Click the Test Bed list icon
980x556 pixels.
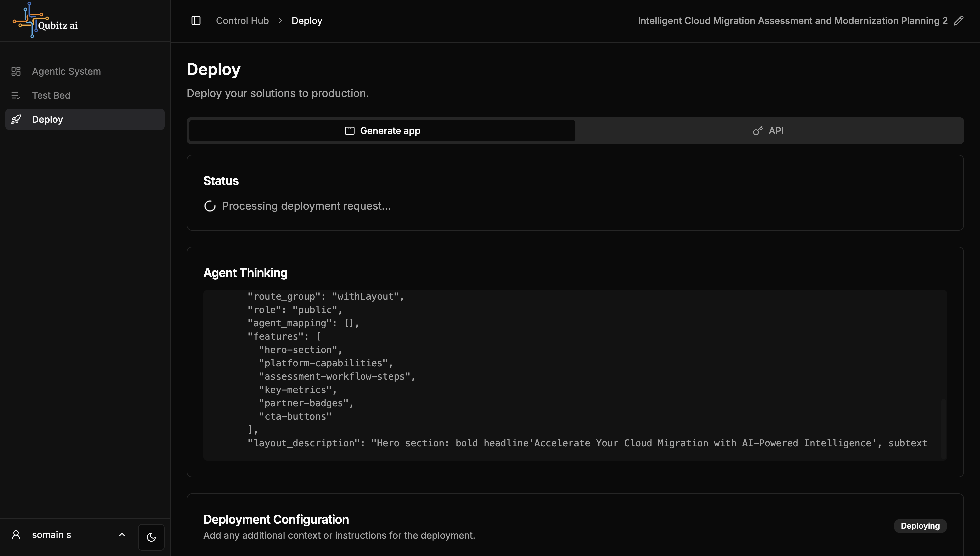tap(16, 95)
